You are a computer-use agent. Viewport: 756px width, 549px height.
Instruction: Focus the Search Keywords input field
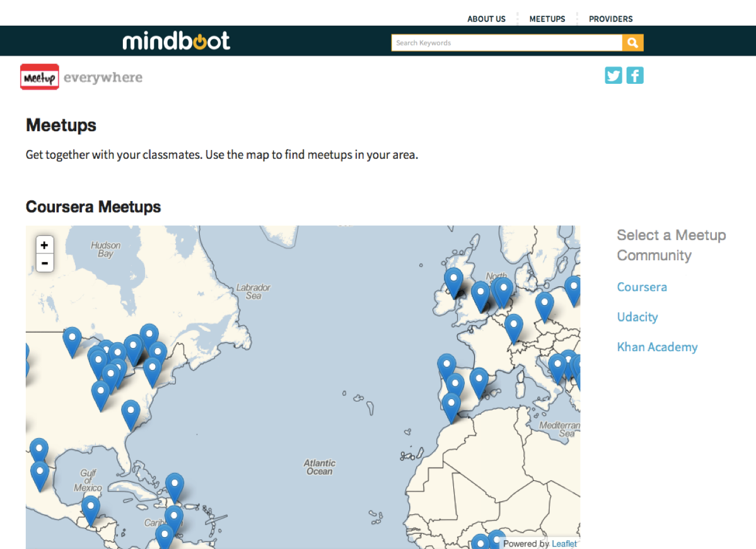point(506,43)
